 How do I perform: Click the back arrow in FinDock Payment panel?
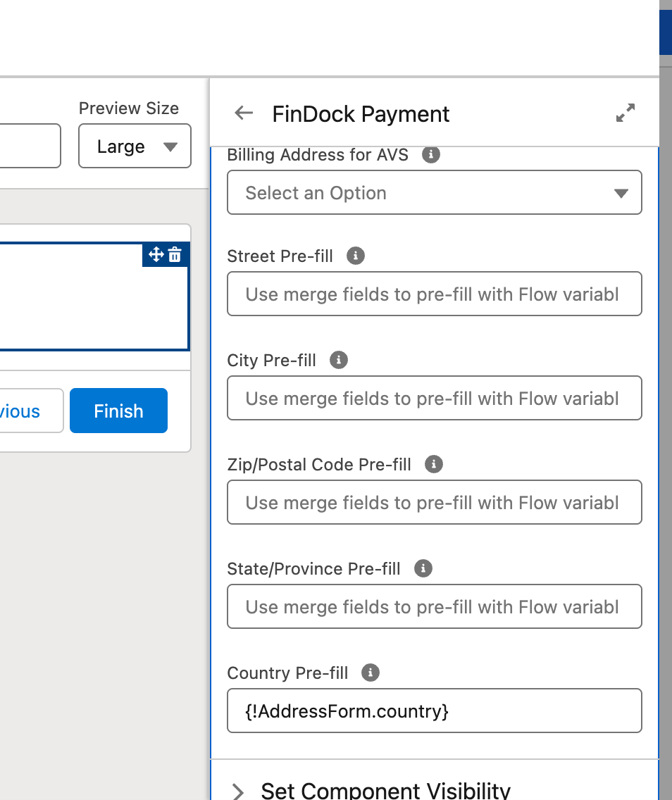click(x=242, y=113)
